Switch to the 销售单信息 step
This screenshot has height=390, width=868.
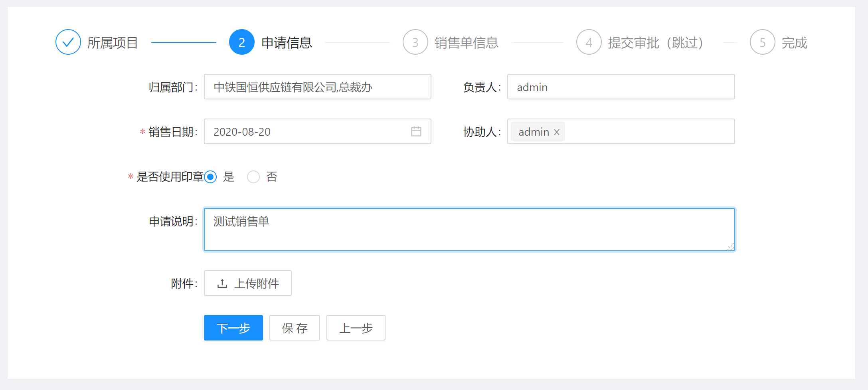pyautogui.click(x=466, y=42)
